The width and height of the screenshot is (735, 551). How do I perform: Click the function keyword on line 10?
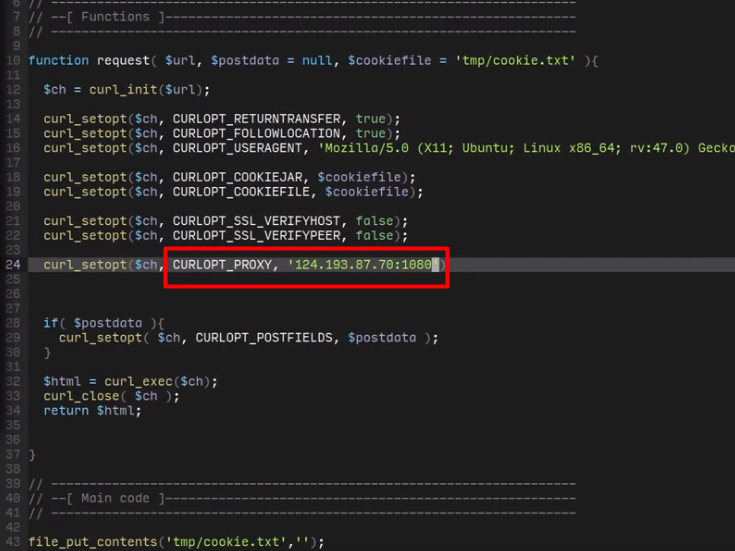click(59, 60)
